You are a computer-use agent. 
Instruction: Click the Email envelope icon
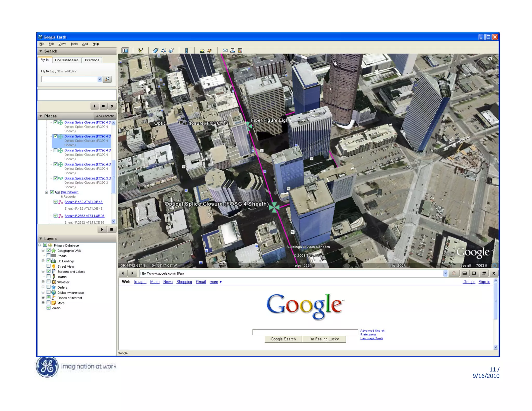point(225,50)
